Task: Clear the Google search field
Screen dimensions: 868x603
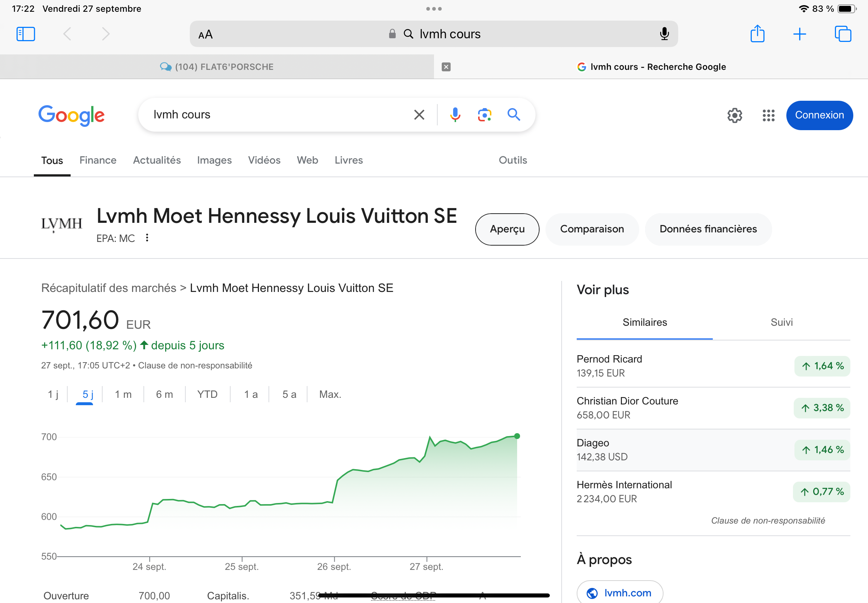Action: (419, 114)
